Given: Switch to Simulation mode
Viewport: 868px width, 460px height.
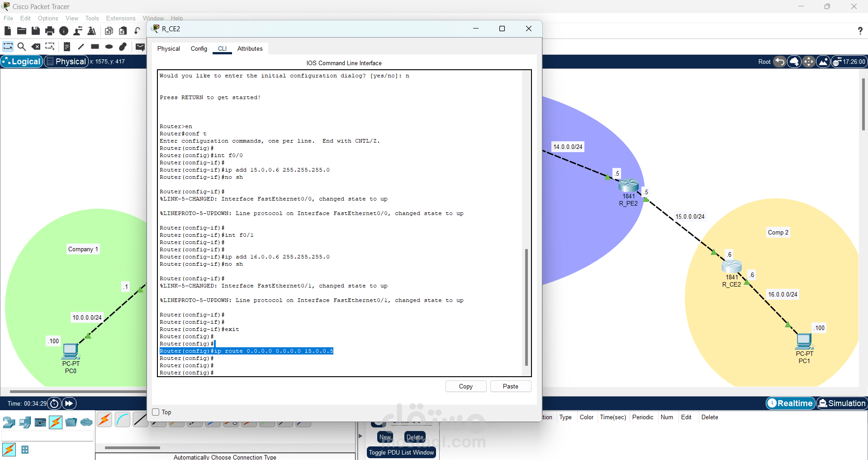Looking at the screenshot, I should (x=842, y=403).
